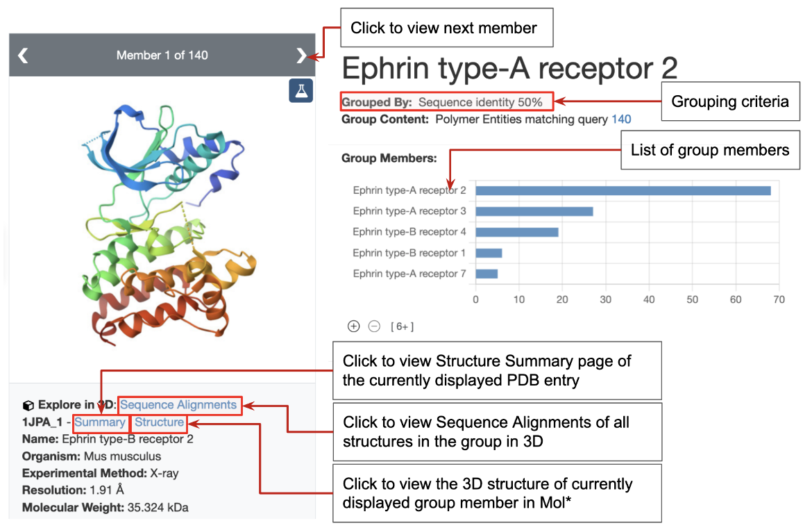Click the 140 polymer entities count link

click(x=621, y=119)
